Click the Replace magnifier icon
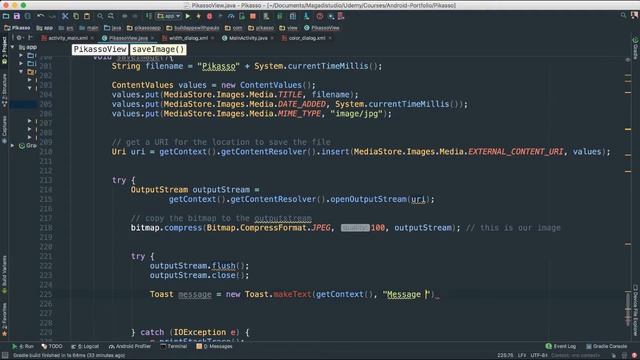 (x=111, y=16)
